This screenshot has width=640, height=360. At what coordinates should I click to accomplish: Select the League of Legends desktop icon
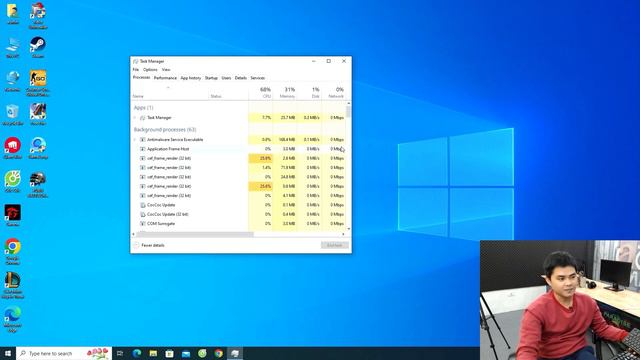(12, 285)
